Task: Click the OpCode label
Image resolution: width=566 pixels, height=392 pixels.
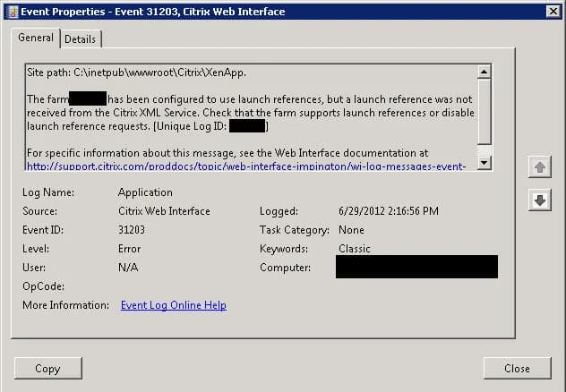Action: pos(43,286)
